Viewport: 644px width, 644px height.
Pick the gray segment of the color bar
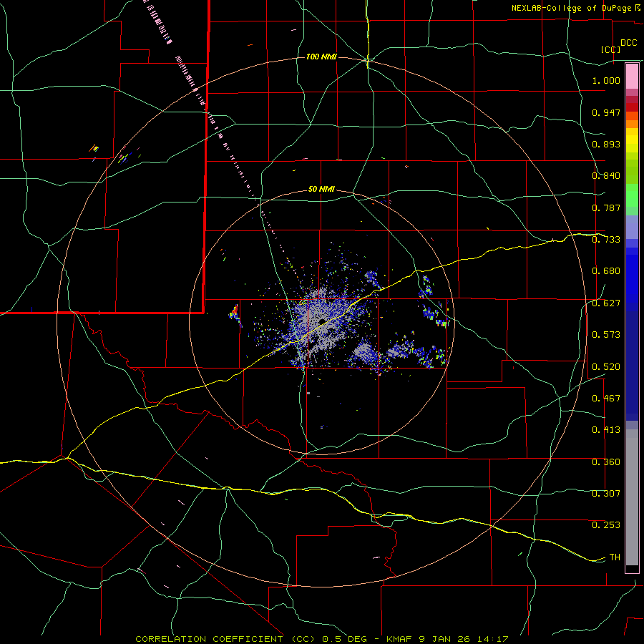click(632, 497)
